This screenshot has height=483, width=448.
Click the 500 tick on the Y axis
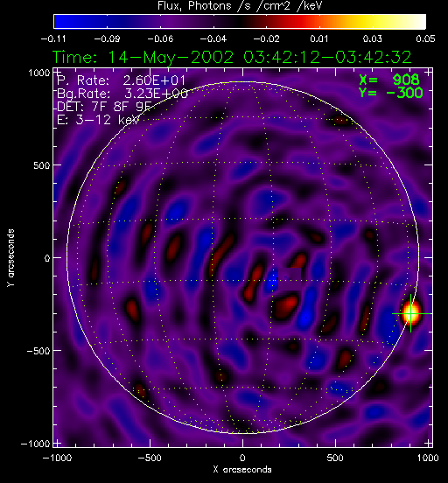[x=42, y=165]
